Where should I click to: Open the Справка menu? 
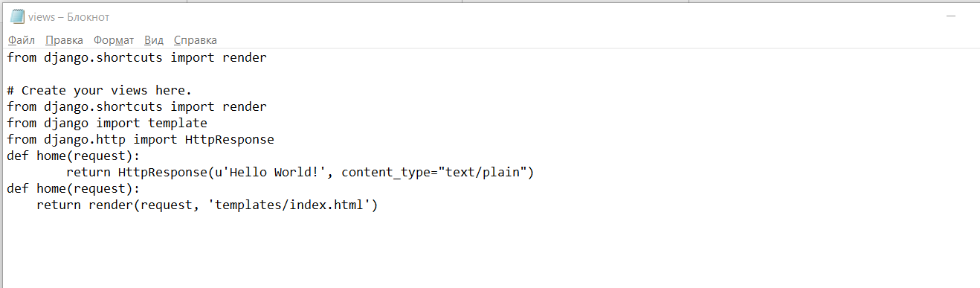pyautogui.click(x=196, y=40)
